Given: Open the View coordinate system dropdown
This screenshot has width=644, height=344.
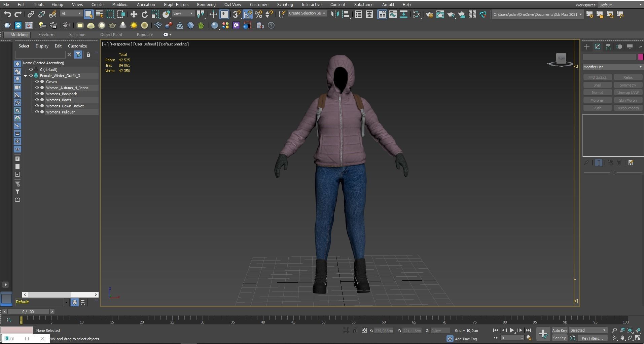Looking at the screenshot, I should pos(183,13).
